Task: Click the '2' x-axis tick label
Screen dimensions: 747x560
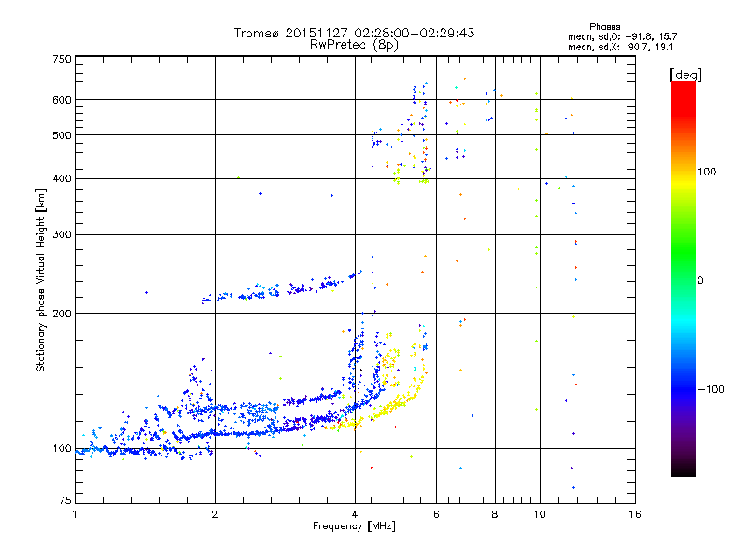Action: click(x=215, y=514)
